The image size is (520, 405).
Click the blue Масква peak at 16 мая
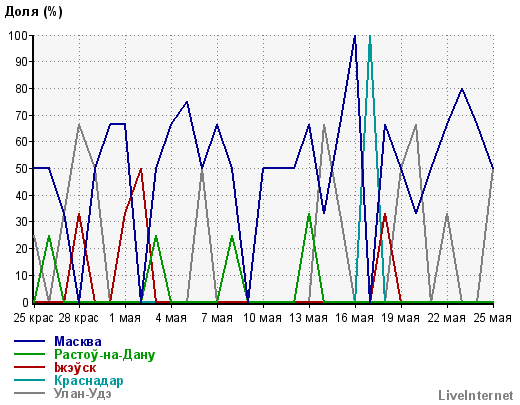coord(355,36)
